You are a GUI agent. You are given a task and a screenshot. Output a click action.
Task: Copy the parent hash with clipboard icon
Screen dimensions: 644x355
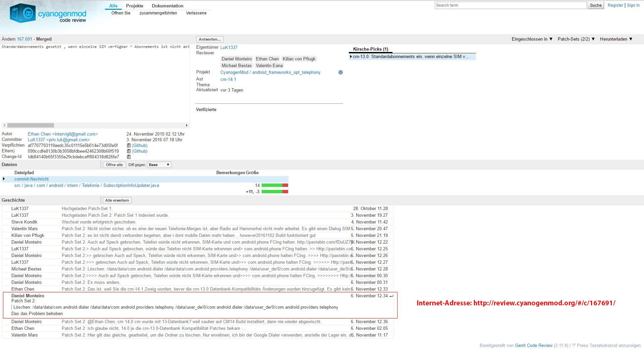point(128,151)
